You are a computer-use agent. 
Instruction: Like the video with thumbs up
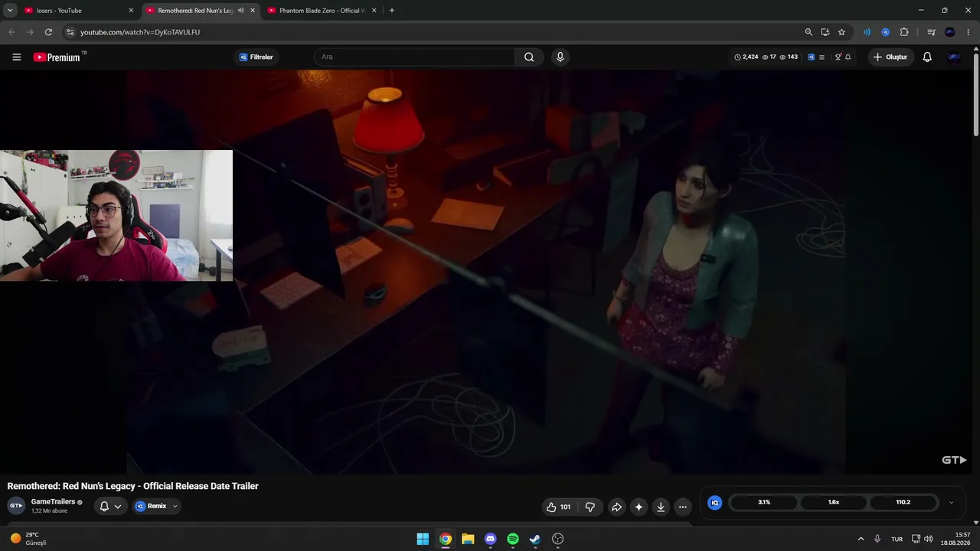(x=558, y=507)
